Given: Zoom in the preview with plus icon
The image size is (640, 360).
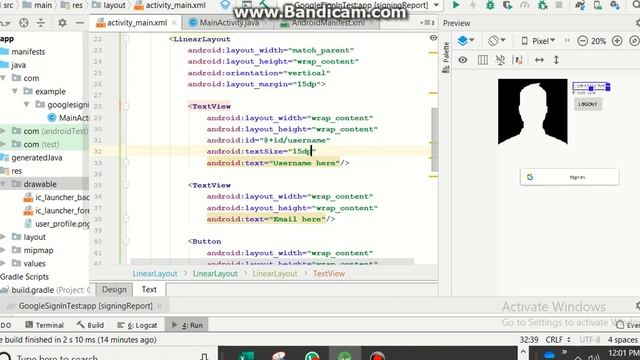Looking at the screenshot, I should click(x=617, y=41).
